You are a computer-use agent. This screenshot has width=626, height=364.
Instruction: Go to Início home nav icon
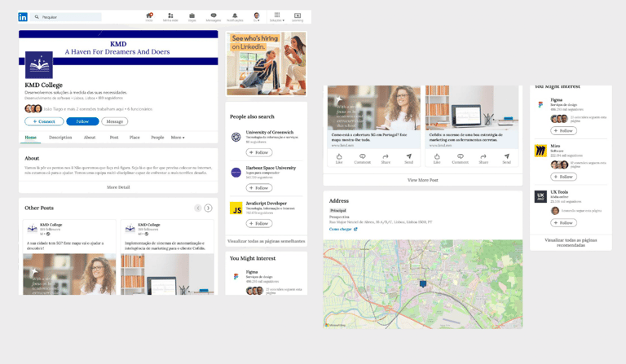(x=149, y=17)
